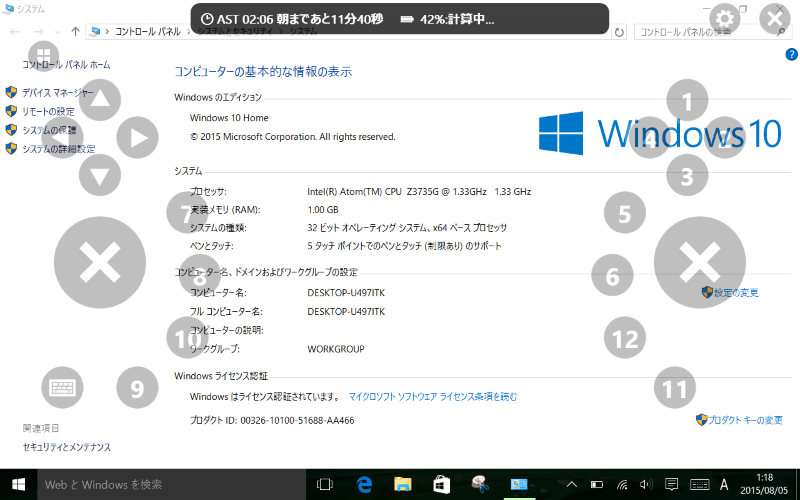Click the WORKGROUP value
Screen dimensions: 800x500
coord(336,349)
